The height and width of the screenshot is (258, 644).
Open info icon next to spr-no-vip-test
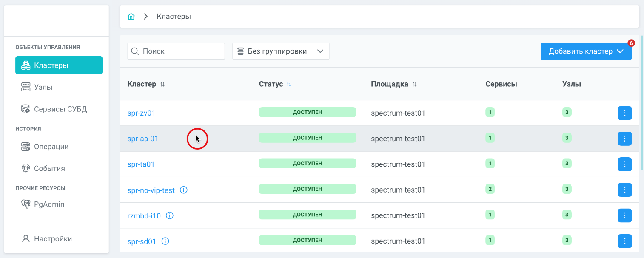184,190
